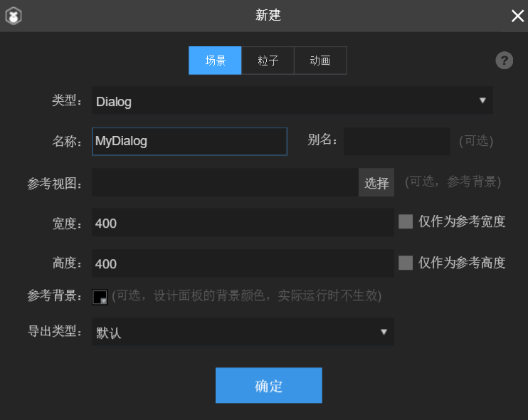
Task: Click 选择 to pick reference view
Action: [x=376, y=183]
